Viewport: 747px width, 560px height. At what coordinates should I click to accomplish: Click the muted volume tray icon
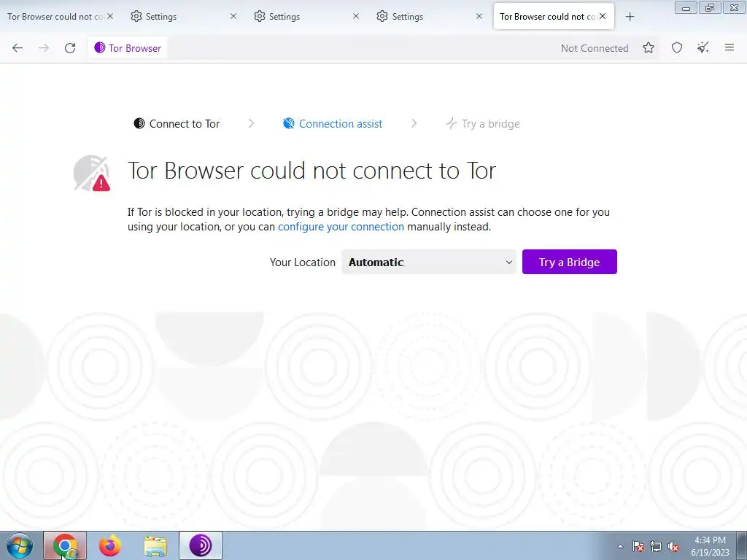click(x=673, y=546)
